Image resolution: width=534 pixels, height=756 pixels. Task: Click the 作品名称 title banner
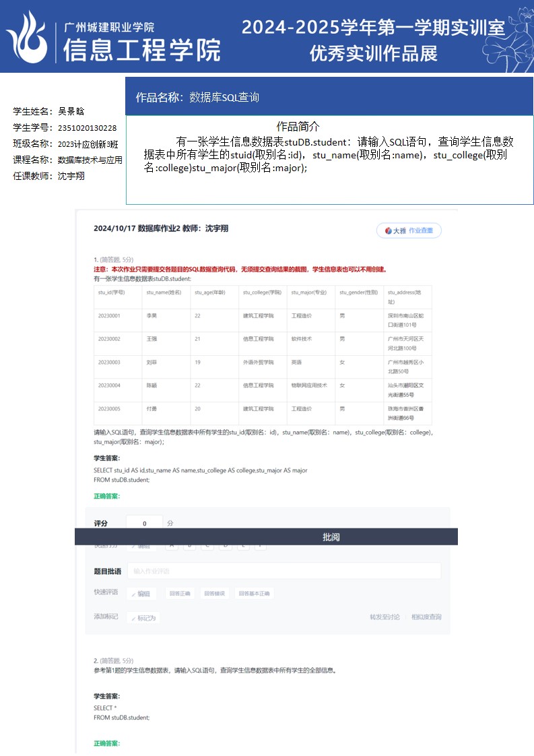(x=329, y=97)
